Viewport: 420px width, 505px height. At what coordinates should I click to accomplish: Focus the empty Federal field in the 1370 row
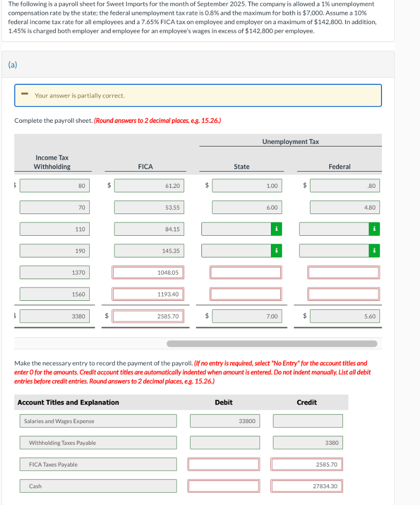click(x=344, y=272)
